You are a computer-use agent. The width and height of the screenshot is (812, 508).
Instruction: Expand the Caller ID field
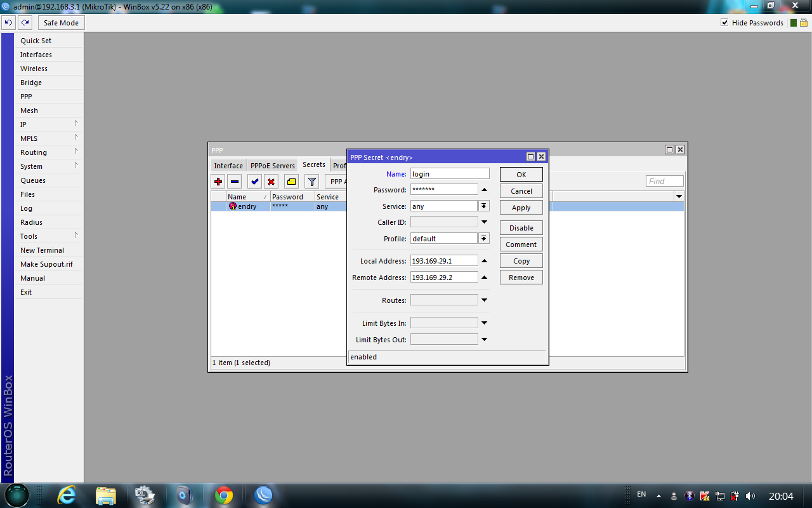[x=484, y=222]
